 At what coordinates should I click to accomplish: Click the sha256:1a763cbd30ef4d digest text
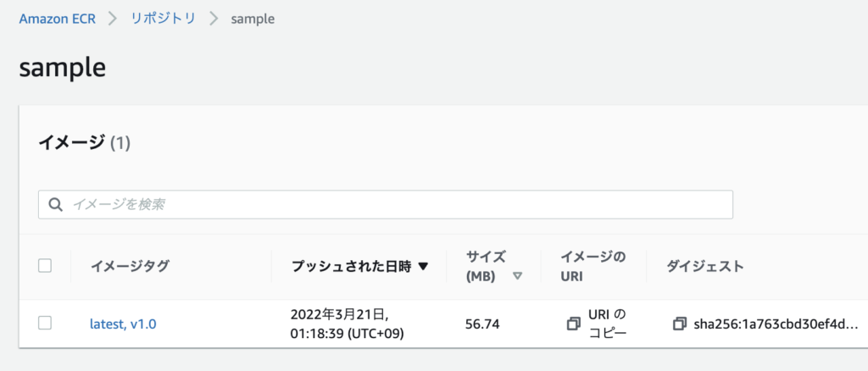(776, 324)
